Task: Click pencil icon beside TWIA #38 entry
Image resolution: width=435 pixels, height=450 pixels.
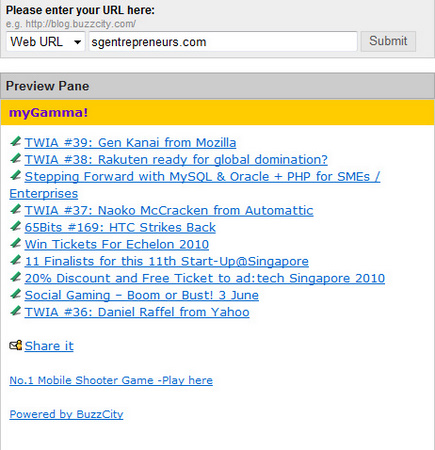Action: point(15,158)
